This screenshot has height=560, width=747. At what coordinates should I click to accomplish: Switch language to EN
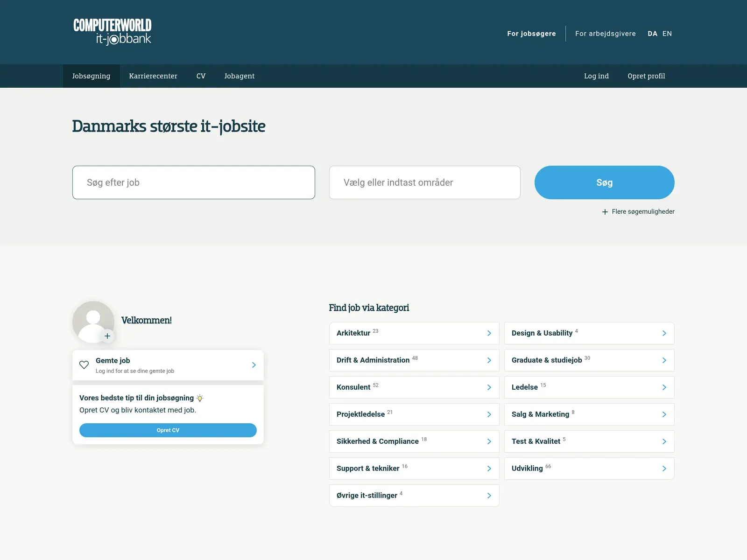(667, 34)
